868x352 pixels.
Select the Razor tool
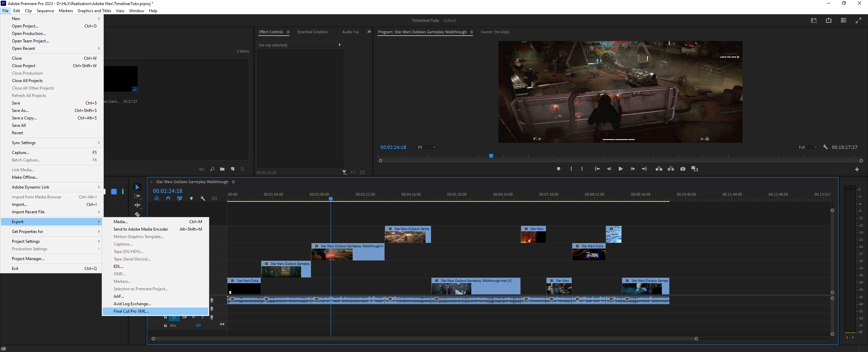click(137, 214)
